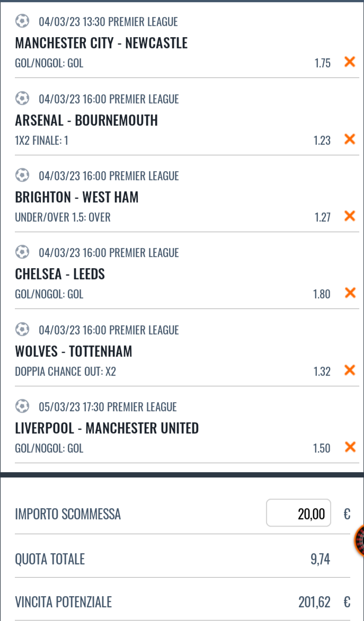Click the Vincita Potenziale amount
The image size is (364, 621).
(x=314, y=602)
